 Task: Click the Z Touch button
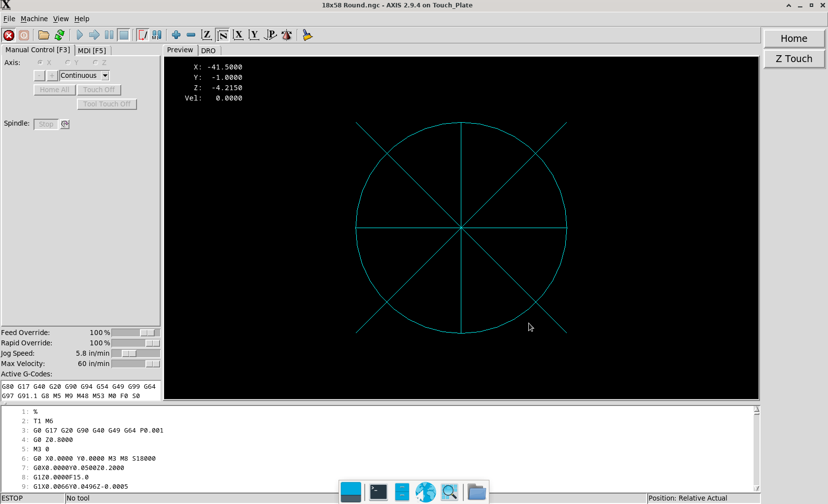click(x=793, y=59)
